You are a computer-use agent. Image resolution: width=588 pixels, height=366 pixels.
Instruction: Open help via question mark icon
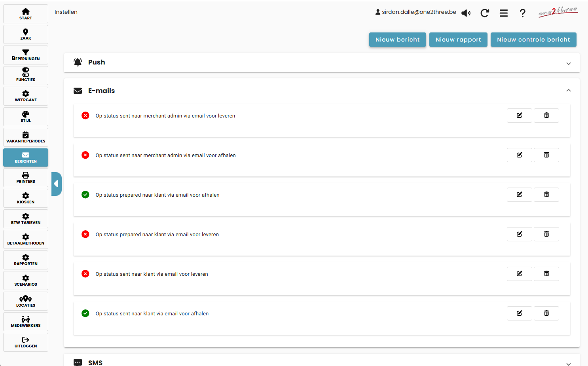pyautogui.click(x=522, y=13)
